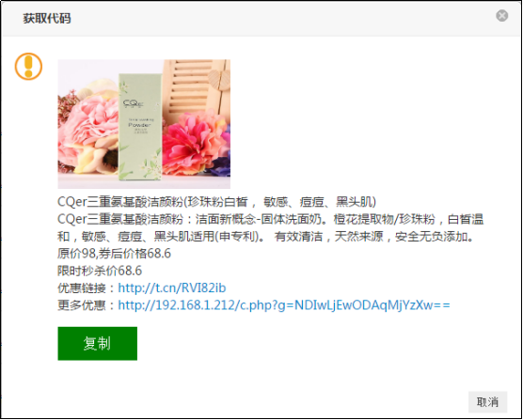Open the 192.168.1.212 c.php link
The height and width of the screenshot is (420, 523).
point(284,305)
